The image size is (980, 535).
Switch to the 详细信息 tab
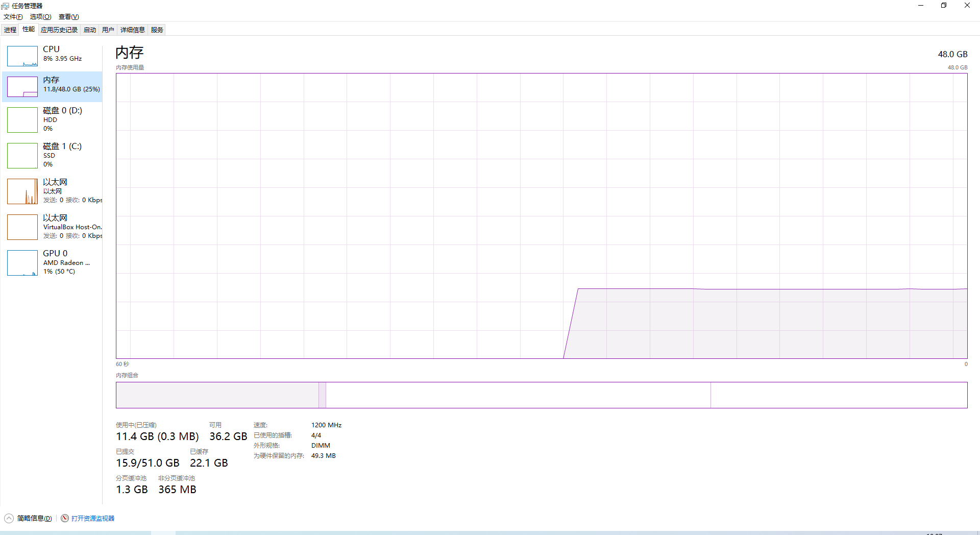133,30
